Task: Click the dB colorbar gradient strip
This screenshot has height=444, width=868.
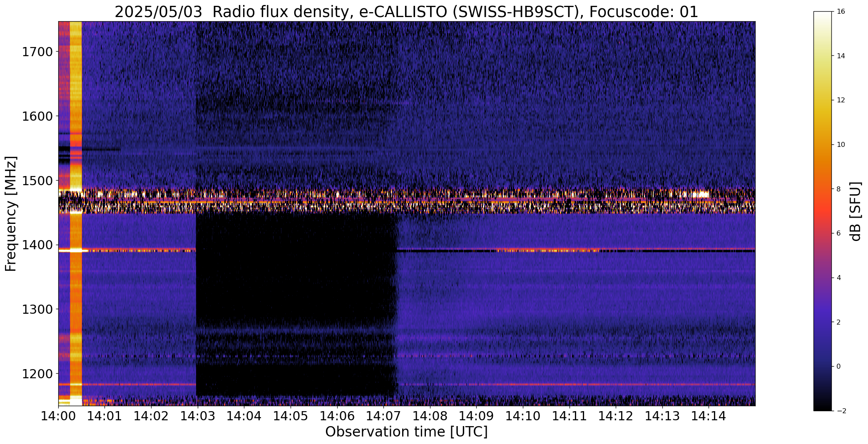Action: [x=823, y=211]
